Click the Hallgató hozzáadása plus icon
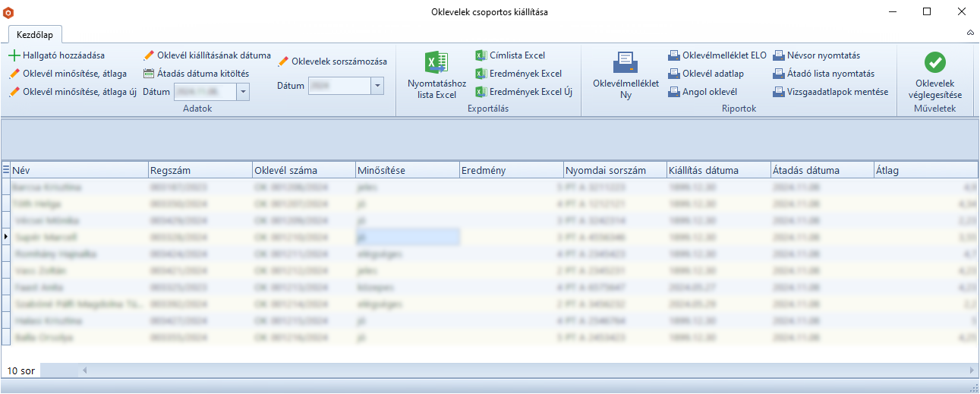The width and height of the screenshot is (980, 394). pyautogui.click(x=14, y=55)
